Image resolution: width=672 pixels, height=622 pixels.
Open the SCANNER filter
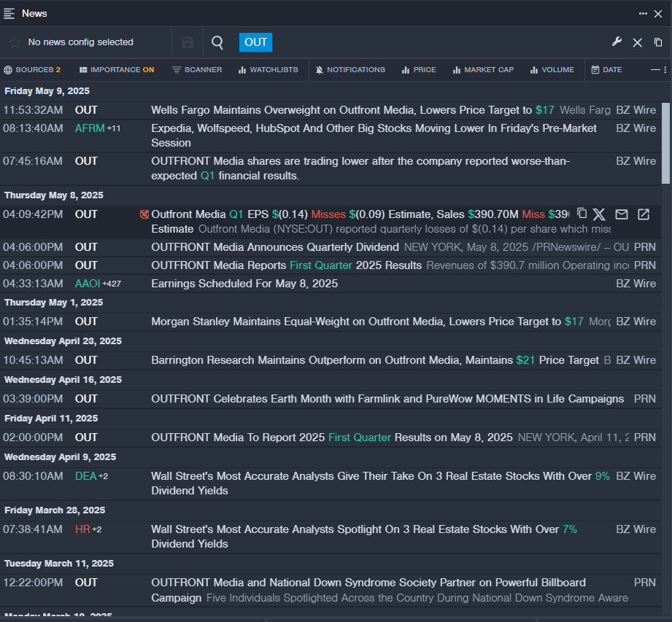click(x=197, y=69)
